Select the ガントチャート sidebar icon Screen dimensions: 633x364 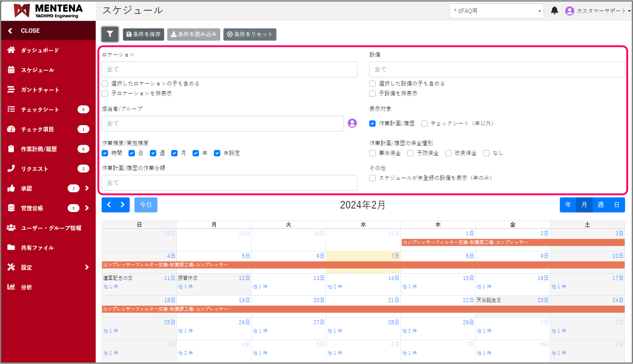[11, 90]
